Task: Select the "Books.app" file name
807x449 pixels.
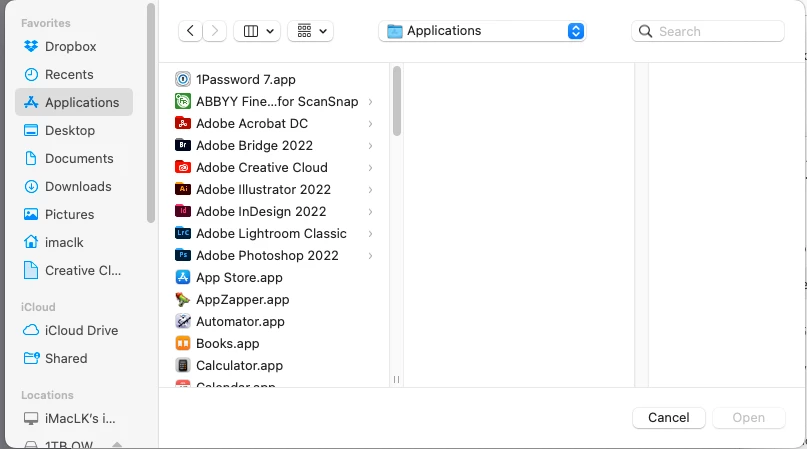Action: [x=227, y=343]
